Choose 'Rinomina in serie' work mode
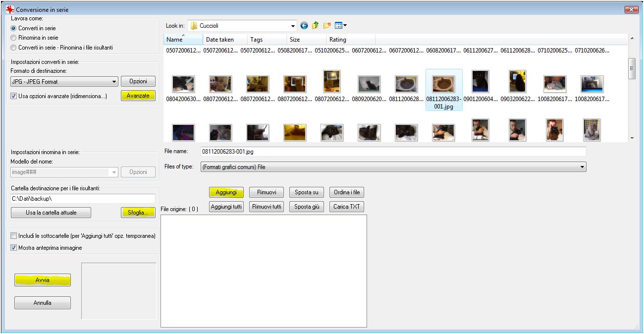Image resolution: width=644 pixels, height=334 pixels. click(14, 38)
